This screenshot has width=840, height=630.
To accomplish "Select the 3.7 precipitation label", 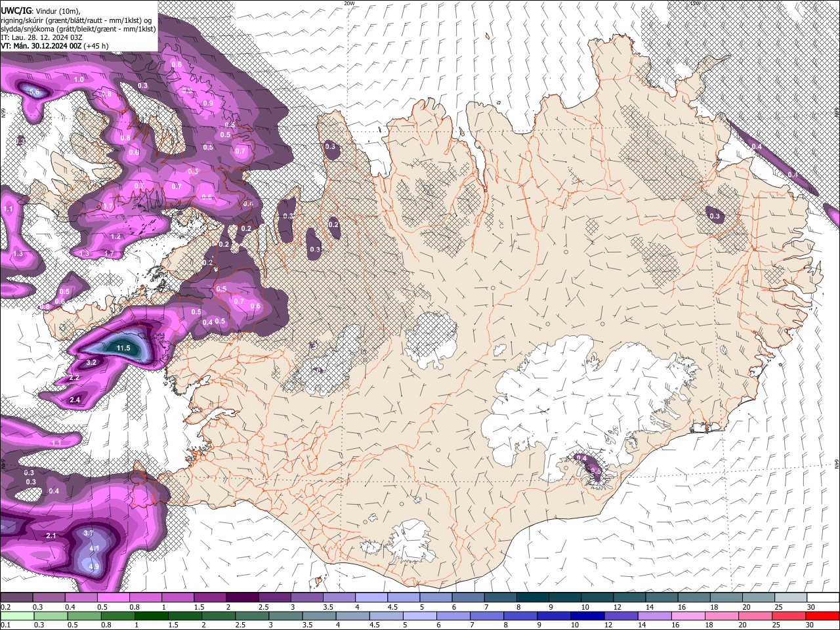I will [x=89, y=533].
